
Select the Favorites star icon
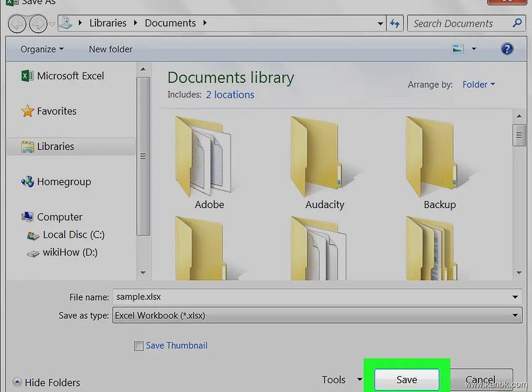point(27,111)
